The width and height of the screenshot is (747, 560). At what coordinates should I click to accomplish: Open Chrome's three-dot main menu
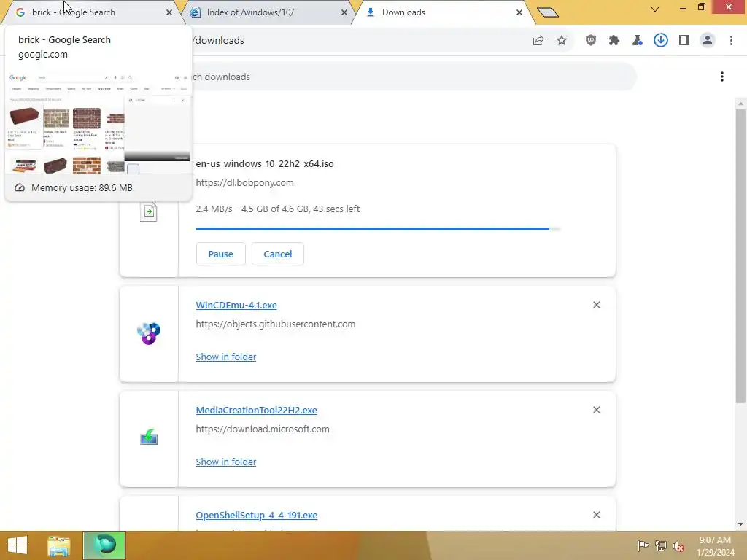pyautogui.click(x=731, y=41)
